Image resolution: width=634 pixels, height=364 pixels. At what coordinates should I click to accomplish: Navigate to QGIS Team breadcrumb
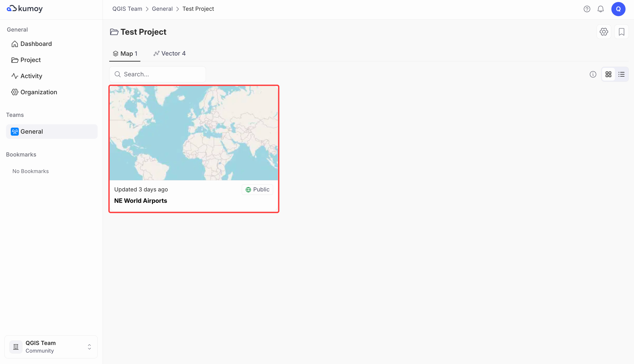[127, 9]
